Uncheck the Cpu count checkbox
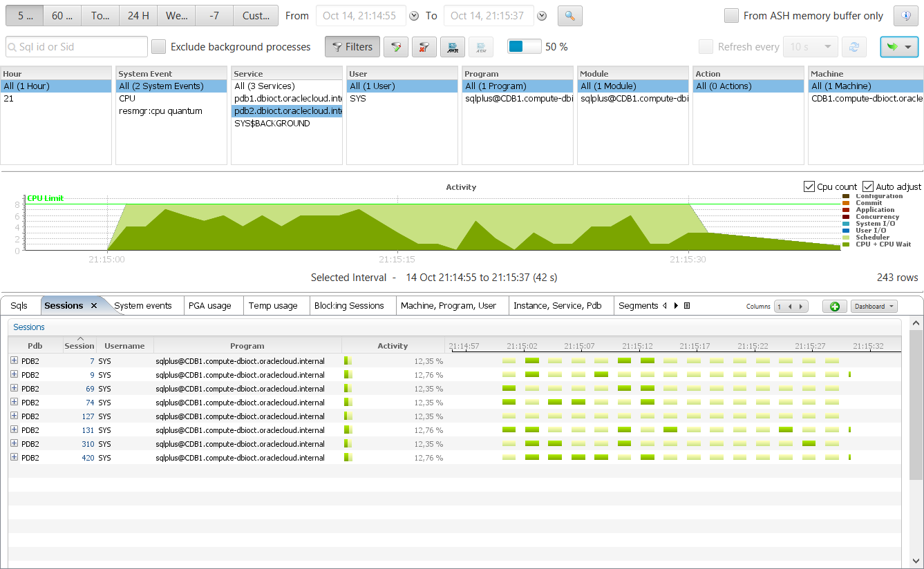 point(809,186)
